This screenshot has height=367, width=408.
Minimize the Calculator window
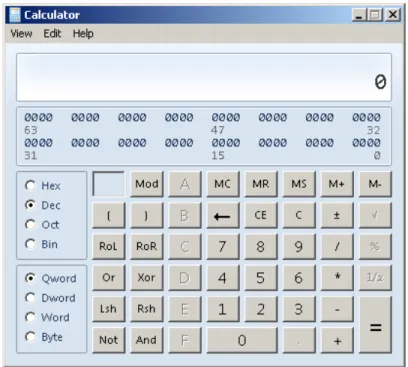(359, 15)
